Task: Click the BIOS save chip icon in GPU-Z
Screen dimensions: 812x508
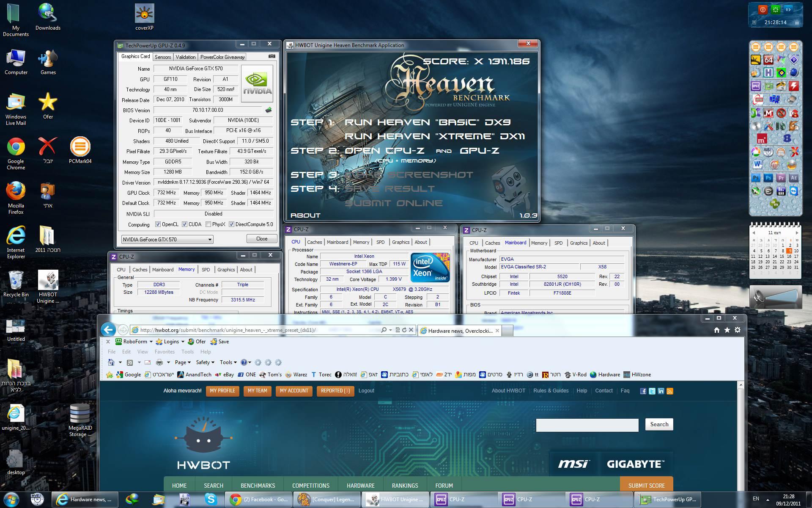Action: (x=269, y=110)
